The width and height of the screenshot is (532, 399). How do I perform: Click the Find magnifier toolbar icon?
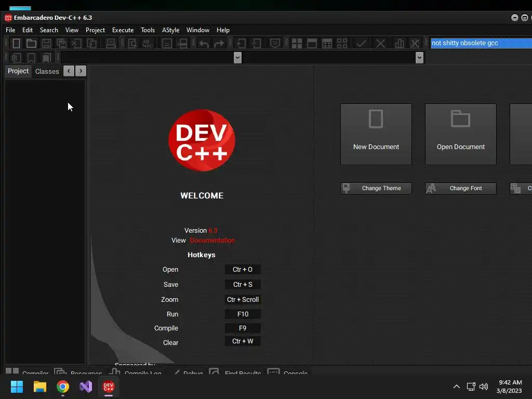132,44
